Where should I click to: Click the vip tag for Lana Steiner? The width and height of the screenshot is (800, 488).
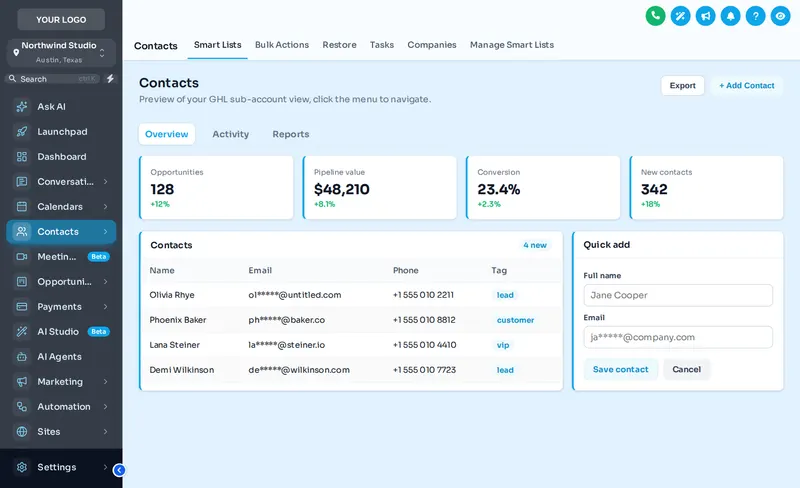point(503,345)
